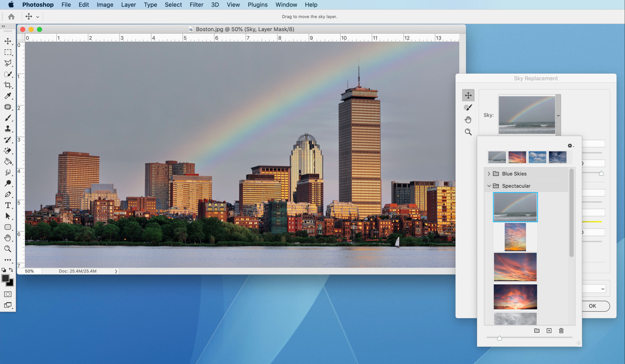
Task: Adjust the sky thumbnail size slider
Action: click(x=500, y=338)
